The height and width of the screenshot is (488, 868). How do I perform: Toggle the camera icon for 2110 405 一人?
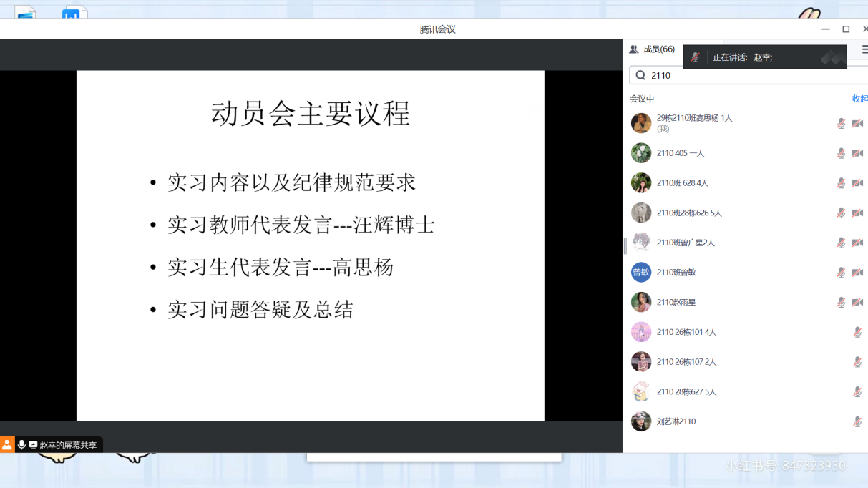pos(857,153)
